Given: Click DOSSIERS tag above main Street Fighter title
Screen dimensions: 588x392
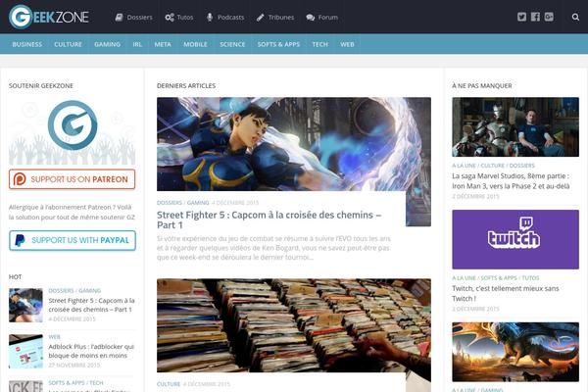Looking at the screenshot, I should pyautogui.click(x=170, y=203).
